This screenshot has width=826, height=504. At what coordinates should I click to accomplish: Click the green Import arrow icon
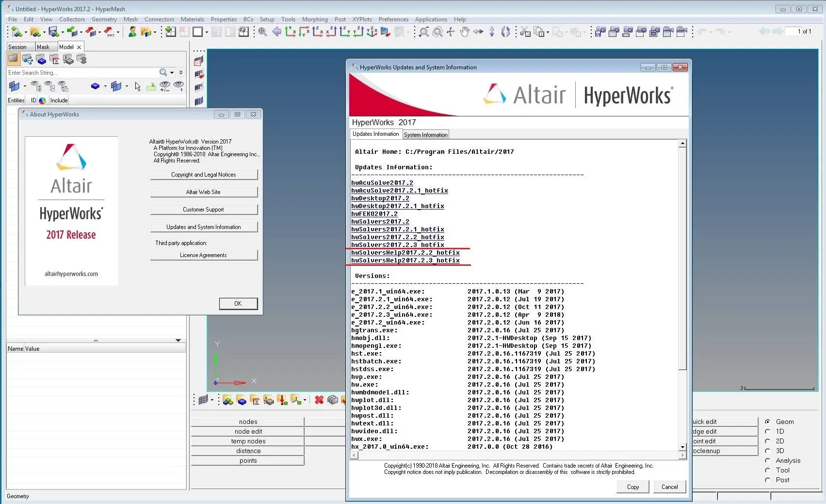(x=72, y=32)
